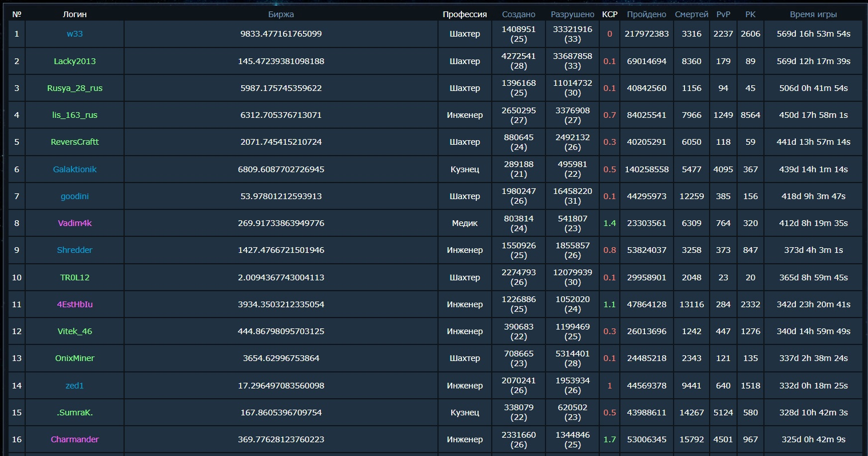Sort by Пройдено column header

point(647,14)
